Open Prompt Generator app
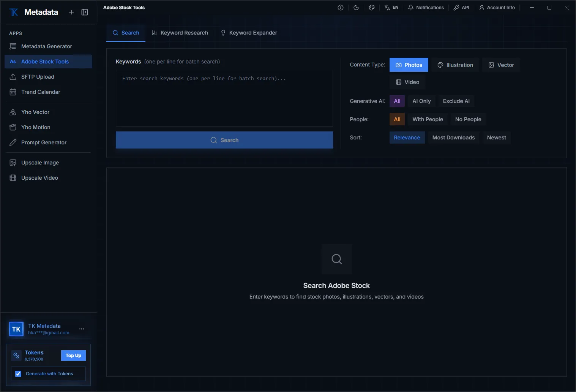576x392 pixels. (x=48, y=142)
